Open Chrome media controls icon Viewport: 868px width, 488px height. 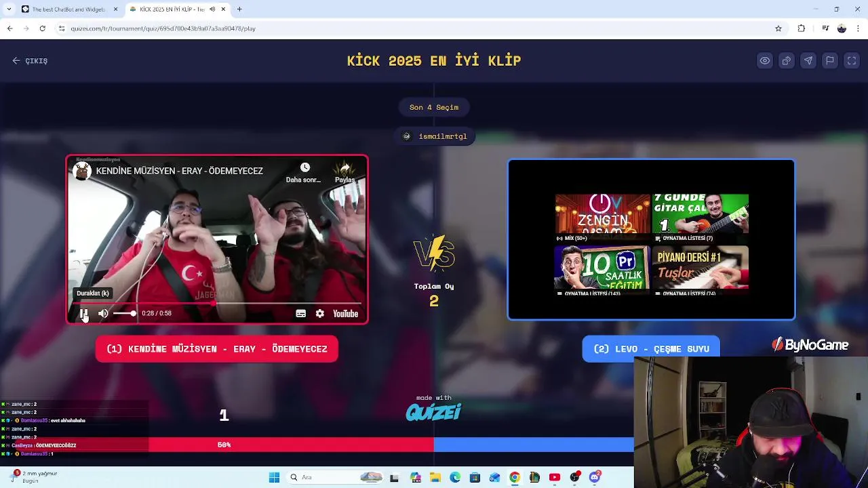[x=825, y=28]
